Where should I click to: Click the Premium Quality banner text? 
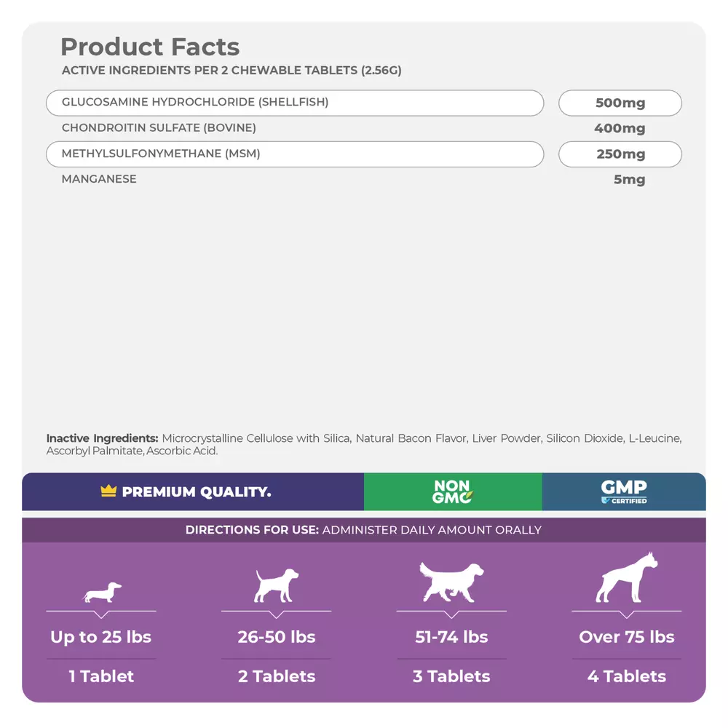point(196,492)
